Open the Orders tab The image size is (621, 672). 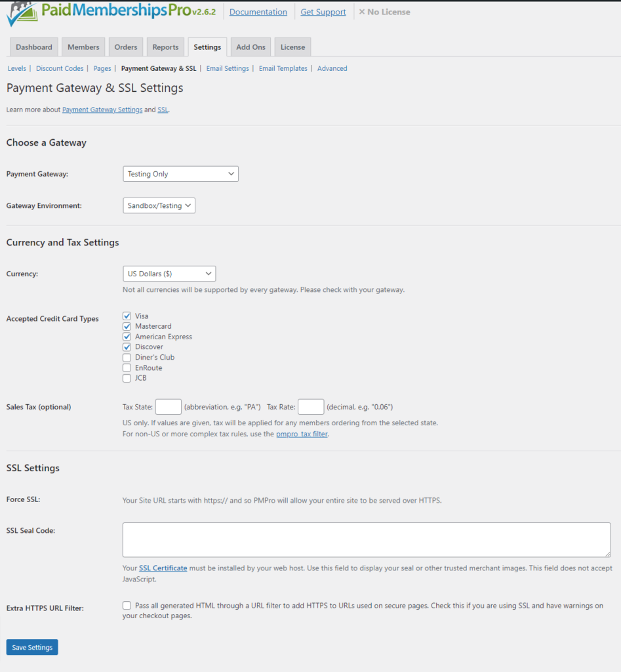coord(125,47)
